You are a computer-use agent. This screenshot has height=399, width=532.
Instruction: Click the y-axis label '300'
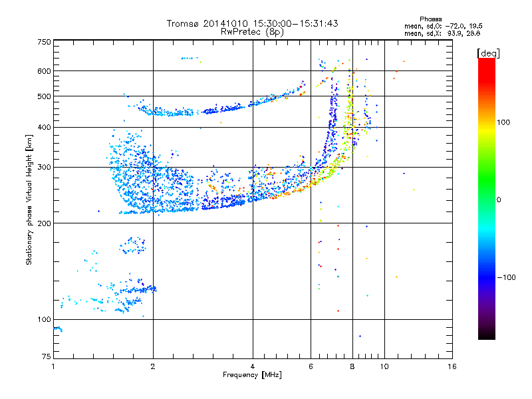[x=44, y=168]
